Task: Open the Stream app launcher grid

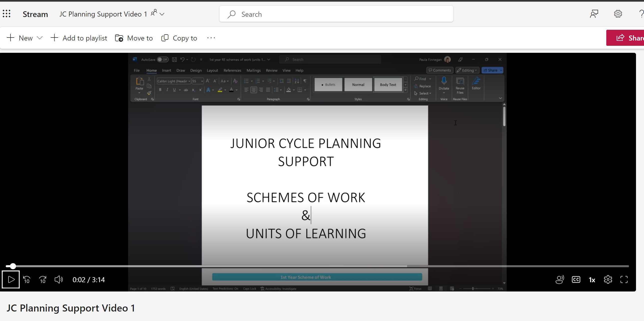Action: [x=6, y=14]
